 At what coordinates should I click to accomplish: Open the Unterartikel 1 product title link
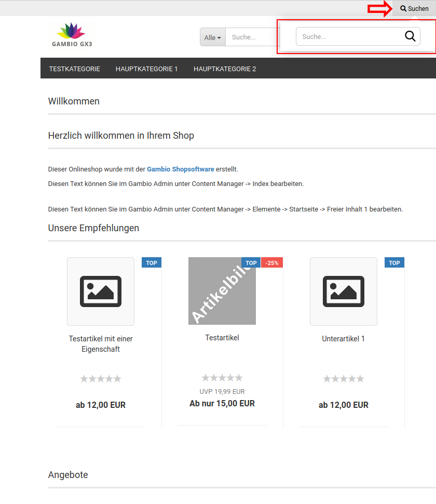(x=343, y=339)
